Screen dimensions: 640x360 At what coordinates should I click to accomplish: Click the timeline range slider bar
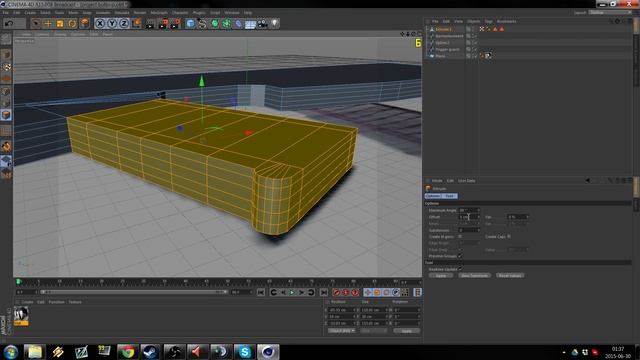point(134,292)
